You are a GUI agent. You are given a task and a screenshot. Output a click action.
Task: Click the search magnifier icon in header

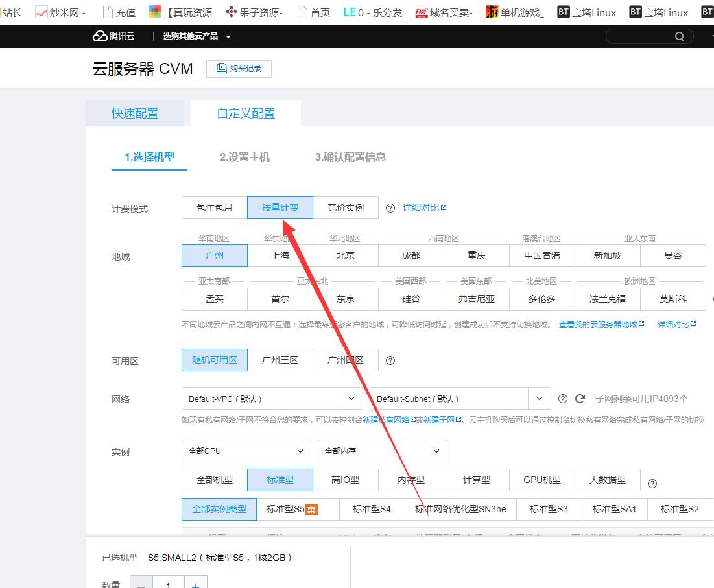(679, 36)
